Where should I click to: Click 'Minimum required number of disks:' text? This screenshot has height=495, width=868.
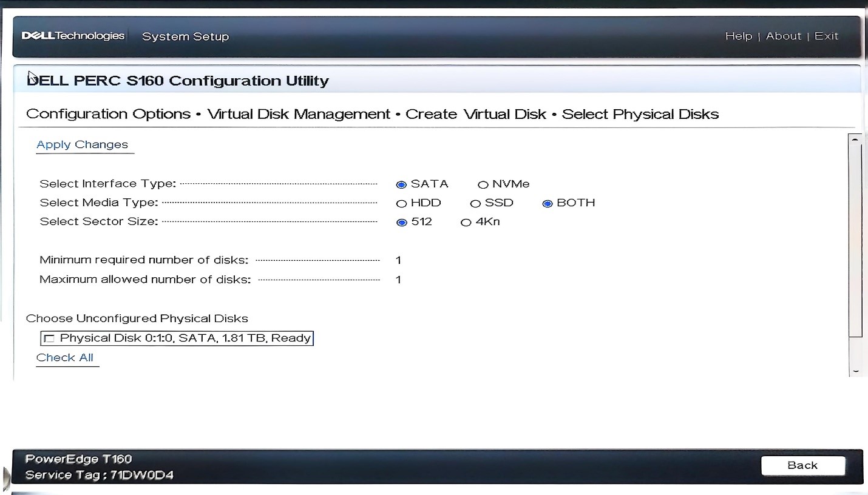[x=144, y=260]
